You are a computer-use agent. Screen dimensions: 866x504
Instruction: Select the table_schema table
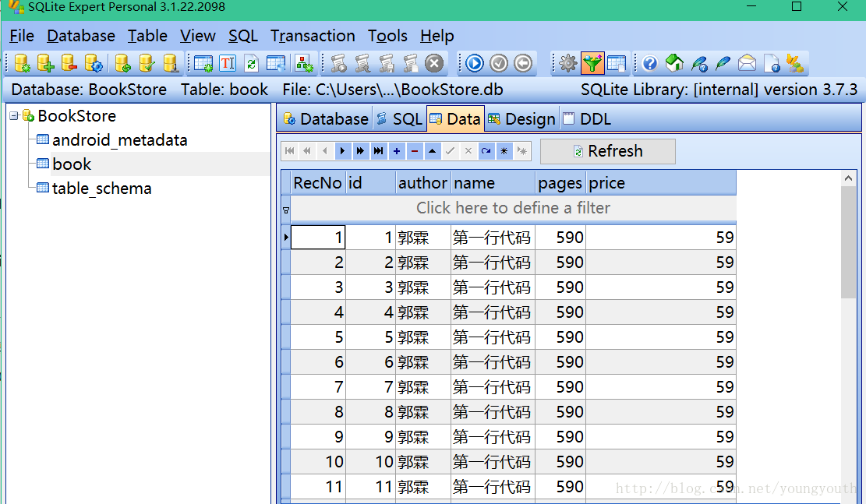click(101, 189)
